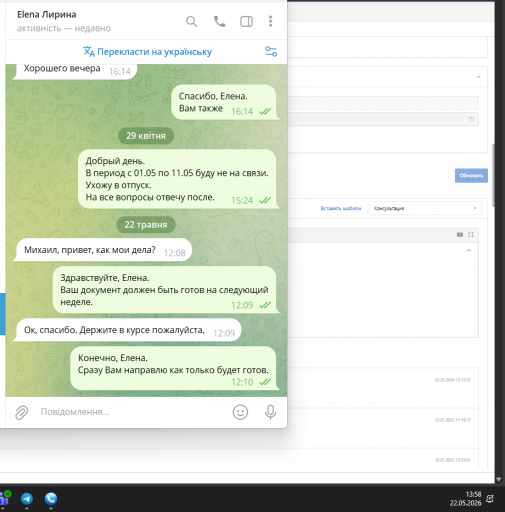Open the Viber phone app from taskbar
The image size is (505, 512).
51,499
